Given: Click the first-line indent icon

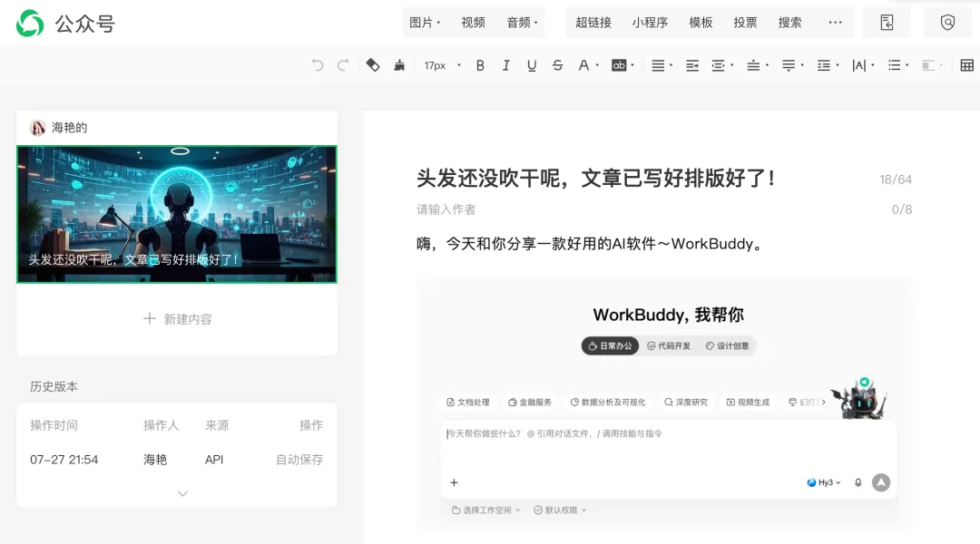Looking at the screenshot, I should tap(691, 65).
